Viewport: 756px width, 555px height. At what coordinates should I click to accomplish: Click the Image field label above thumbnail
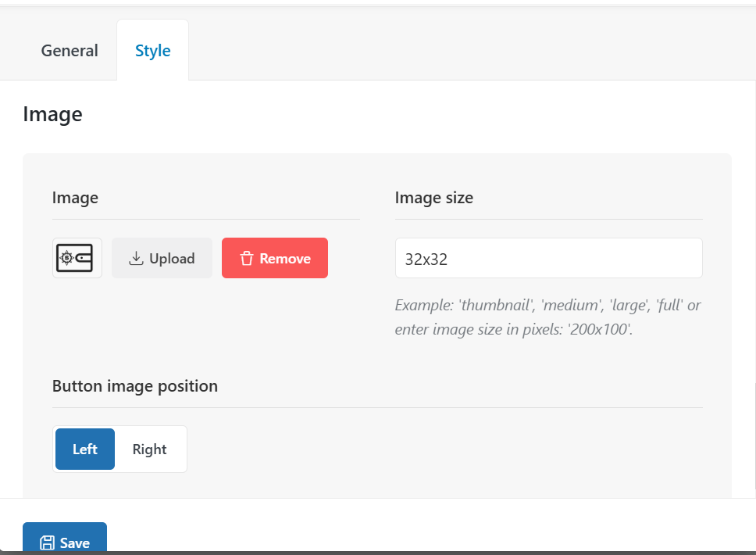click(75, 198)
